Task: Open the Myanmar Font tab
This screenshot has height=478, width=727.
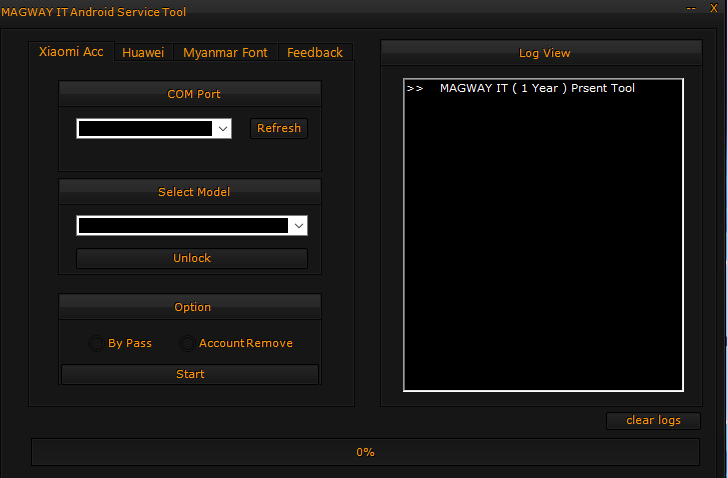Action: coord(225,52)
